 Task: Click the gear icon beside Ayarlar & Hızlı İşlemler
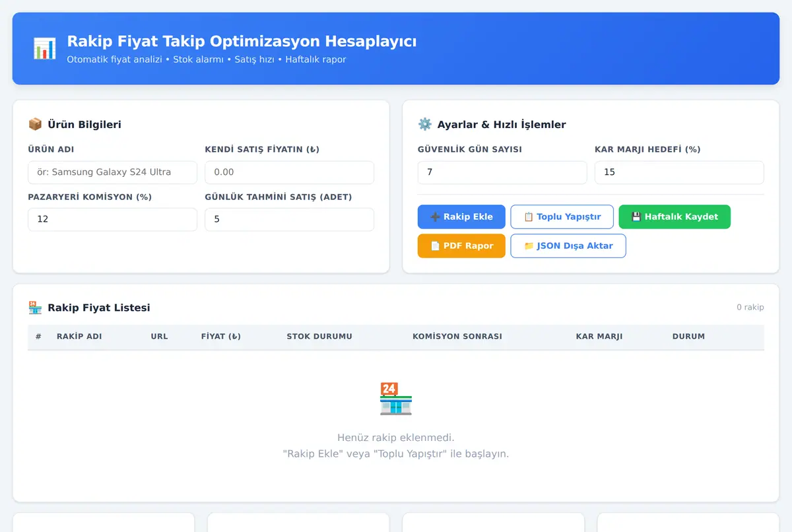pyautogui.click(x=424, y=124)
